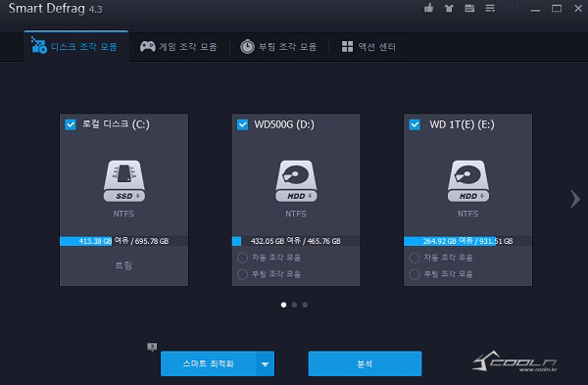Enable 자동 조각 모음 for WD500G (D:)
The image size is (588, 385).
click(242, 258)
